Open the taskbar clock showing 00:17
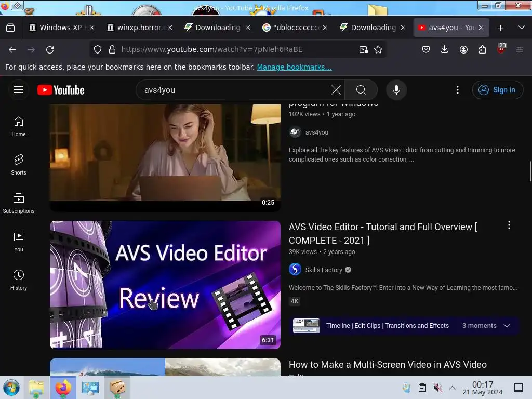Viewport: 532px width, 399px height. point(483,388)
